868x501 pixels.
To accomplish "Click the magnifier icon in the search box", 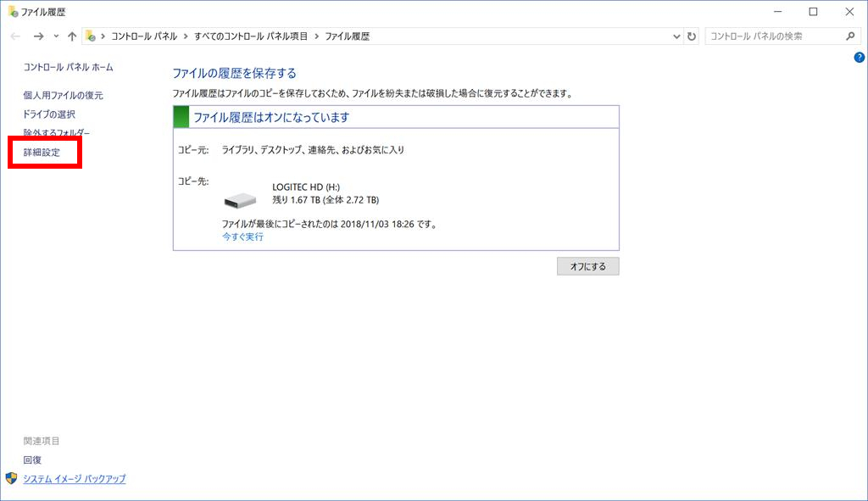I will [x=851, y=36].
